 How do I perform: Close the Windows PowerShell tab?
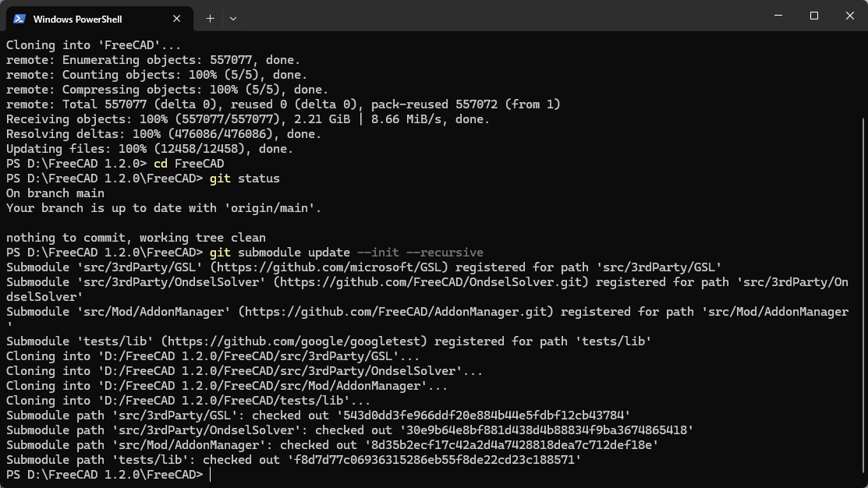pos(176,19)
